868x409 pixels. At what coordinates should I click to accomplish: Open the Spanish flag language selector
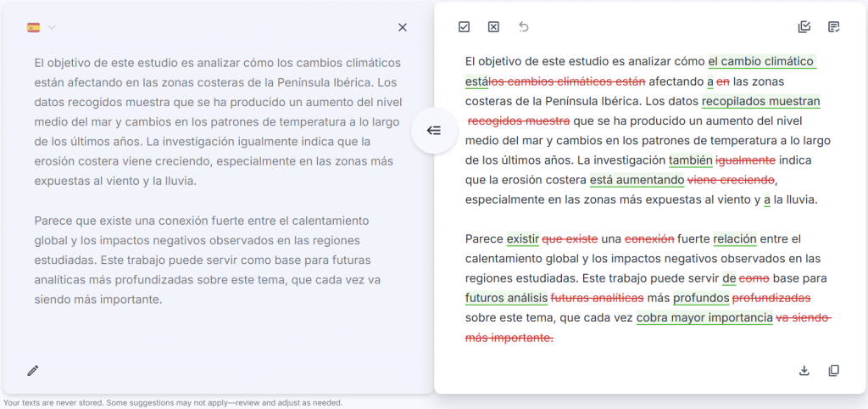34,27
